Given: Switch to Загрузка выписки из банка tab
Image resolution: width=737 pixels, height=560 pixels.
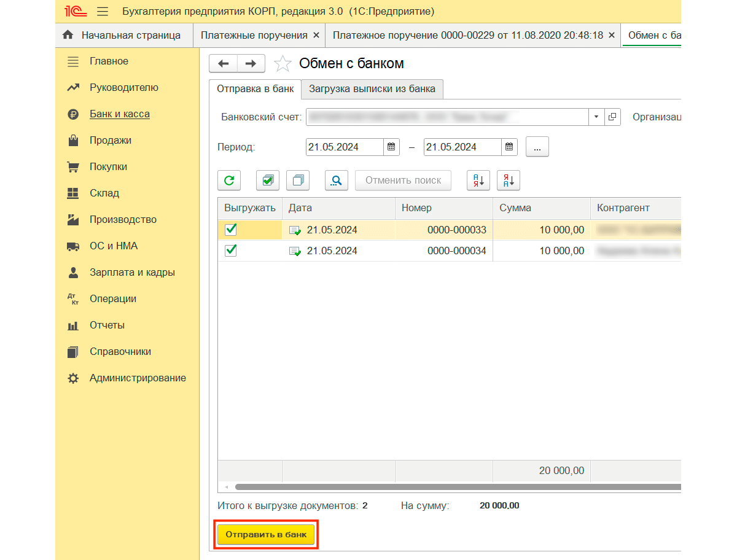Looking at the screenshot, I should (372, 89).
